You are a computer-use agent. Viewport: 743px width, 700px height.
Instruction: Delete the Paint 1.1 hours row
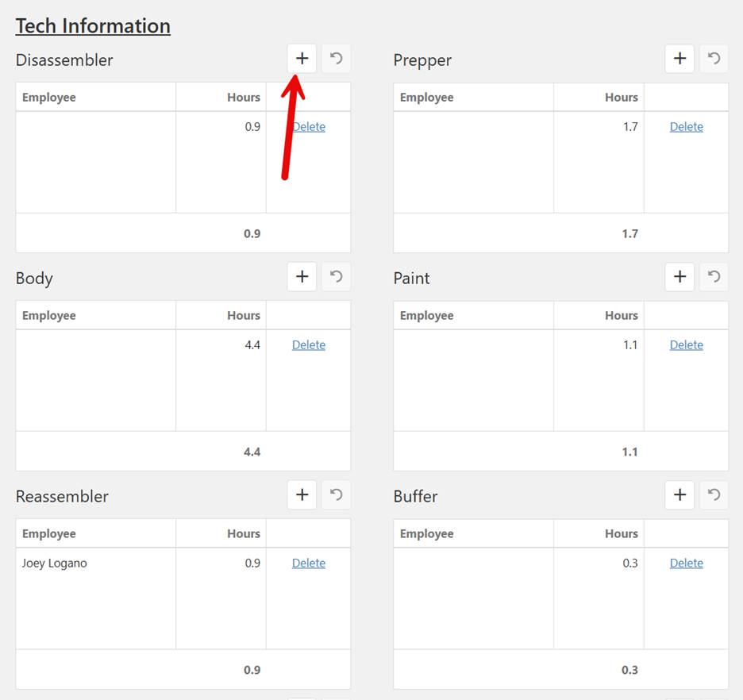pyautogui.click(x=686, y=345)
